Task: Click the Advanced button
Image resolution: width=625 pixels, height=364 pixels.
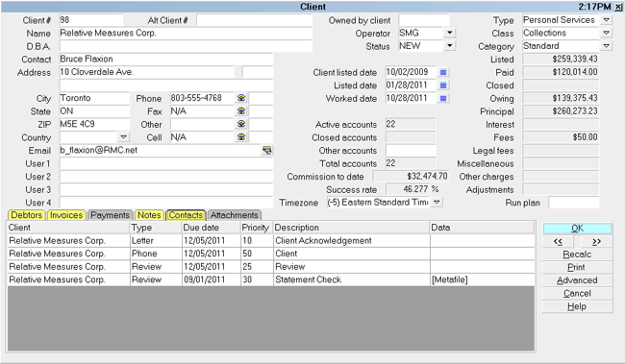Action: tap(577, 280)
